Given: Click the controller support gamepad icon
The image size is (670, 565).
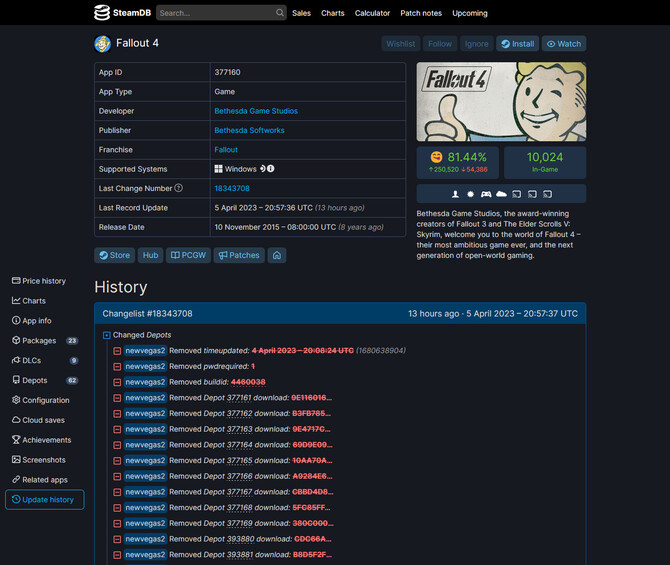Looking at the screenshot, I should [486, 194].
